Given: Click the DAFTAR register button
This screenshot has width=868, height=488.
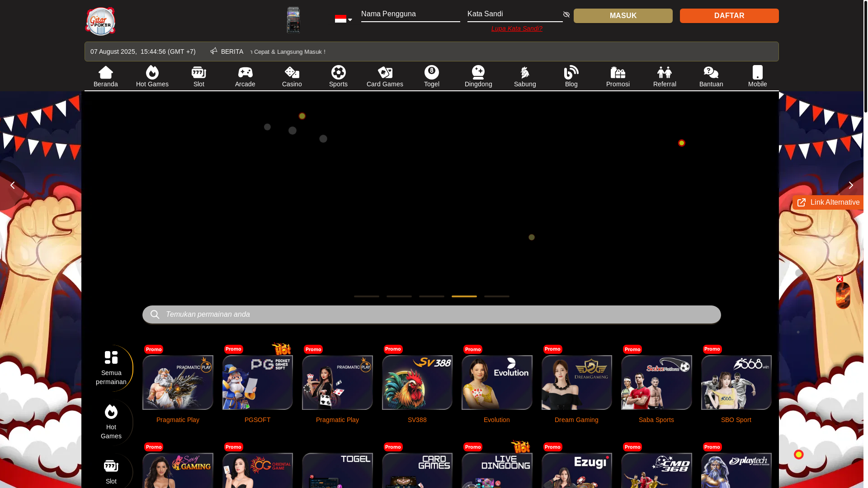Looking at the screenshot, I should tap(729, 16).
